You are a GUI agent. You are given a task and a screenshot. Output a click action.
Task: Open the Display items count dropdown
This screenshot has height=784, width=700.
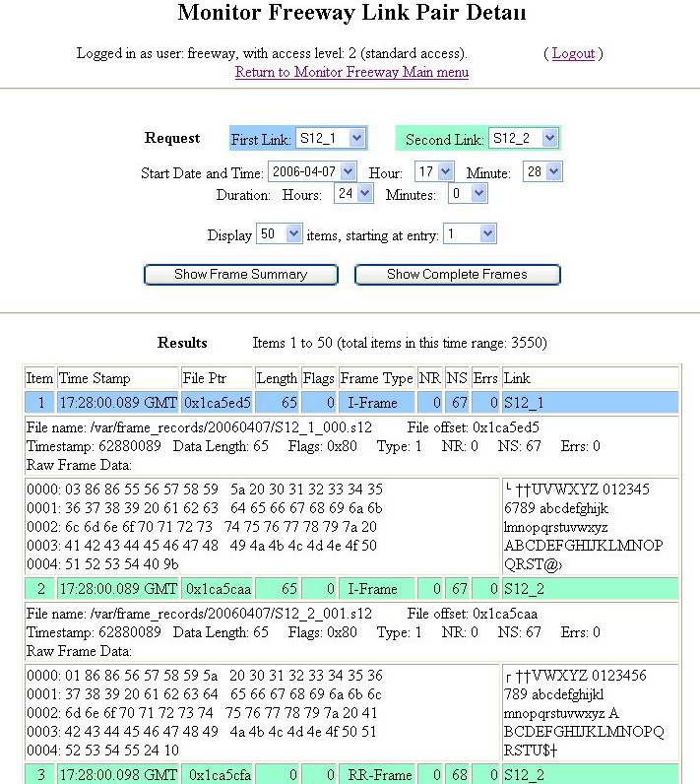(x=279, y=234)
